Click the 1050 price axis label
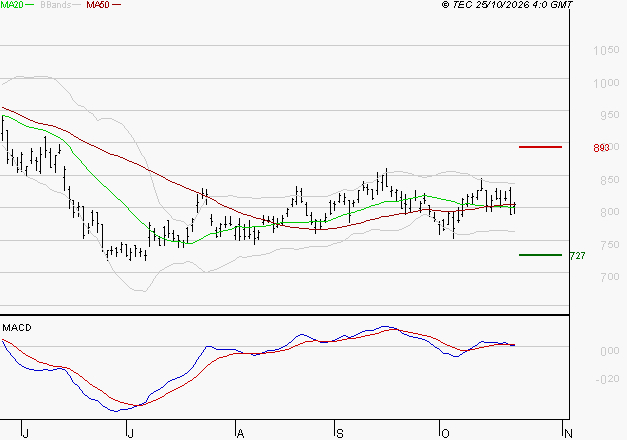 tap(606, 50)
